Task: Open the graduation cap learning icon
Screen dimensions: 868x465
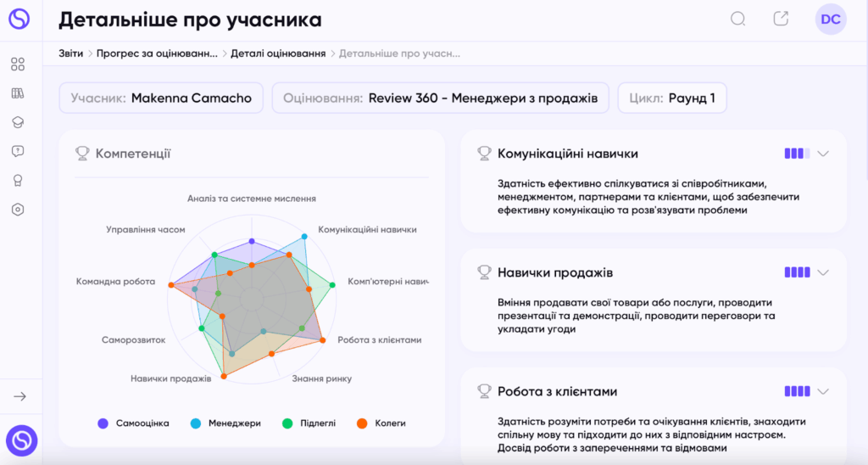Action: tap(18, 122)
